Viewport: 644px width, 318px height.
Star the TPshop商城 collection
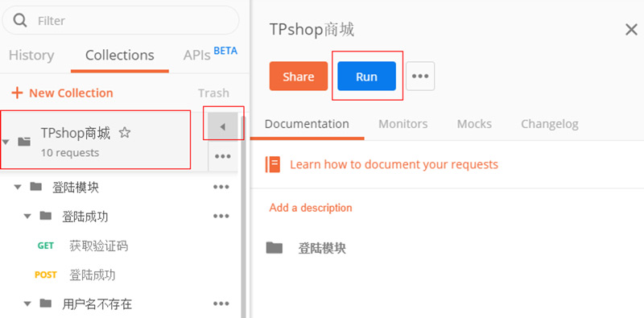coord(125,133)
